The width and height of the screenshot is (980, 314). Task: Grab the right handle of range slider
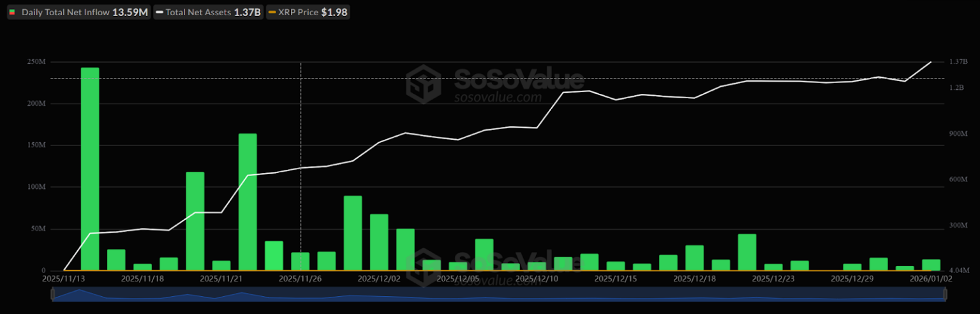click(946, 294)
